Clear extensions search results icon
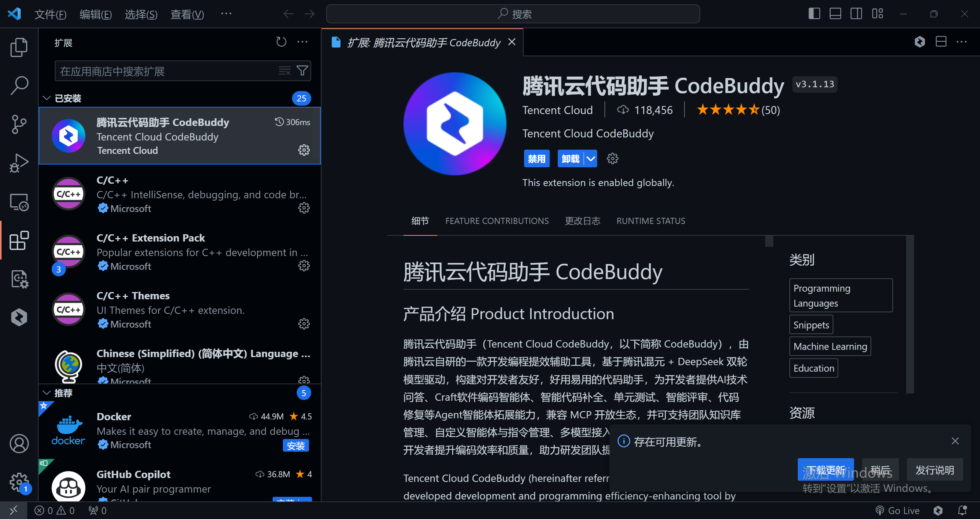 284,71
